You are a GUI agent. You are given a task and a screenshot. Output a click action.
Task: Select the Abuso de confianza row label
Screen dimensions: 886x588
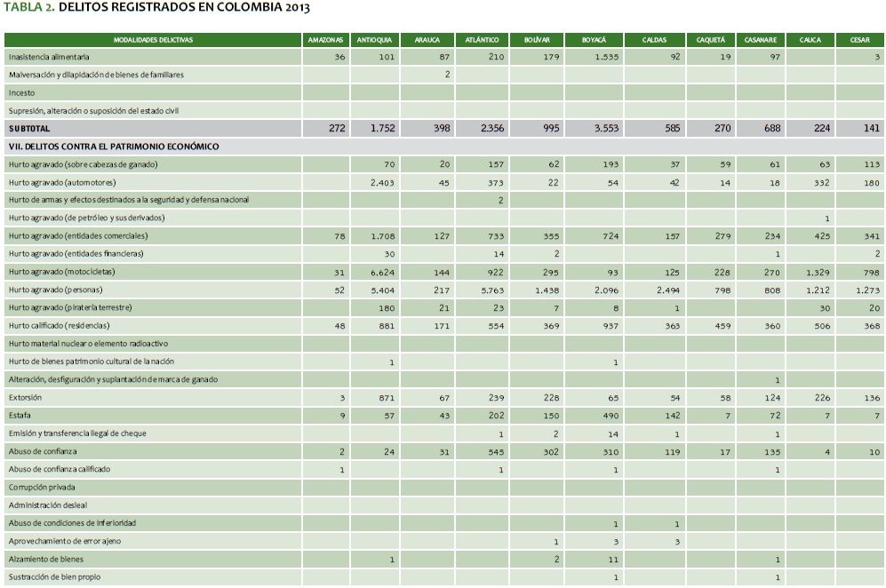[43, 451]
